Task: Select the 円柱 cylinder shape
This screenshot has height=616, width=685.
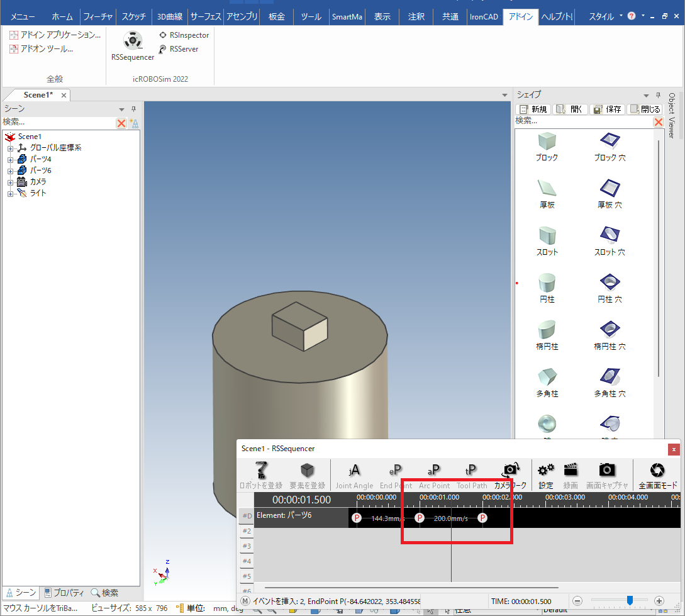Action: (547, 283)
